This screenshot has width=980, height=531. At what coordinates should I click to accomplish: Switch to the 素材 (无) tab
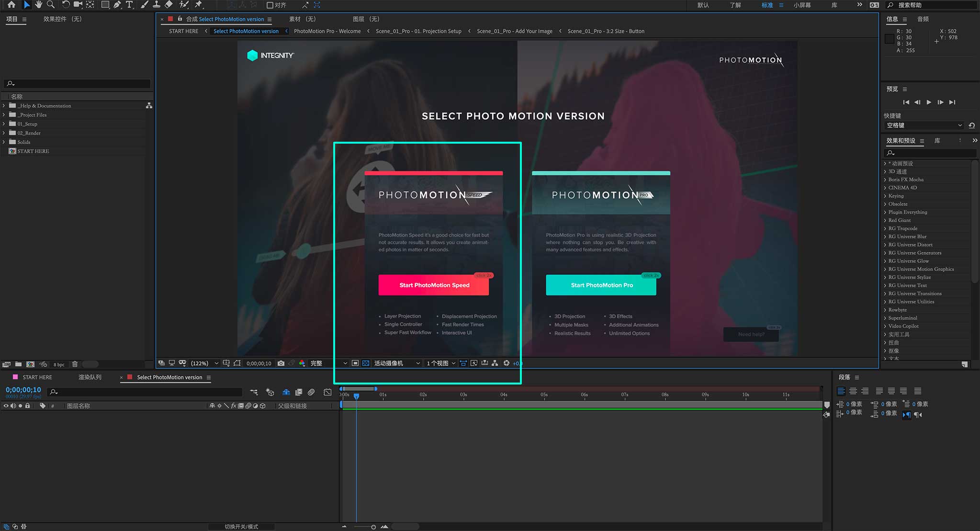coord(302,19)
